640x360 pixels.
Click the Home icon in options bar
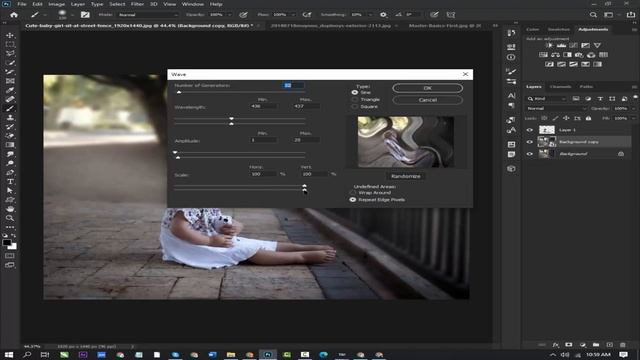tap(14, 15)
